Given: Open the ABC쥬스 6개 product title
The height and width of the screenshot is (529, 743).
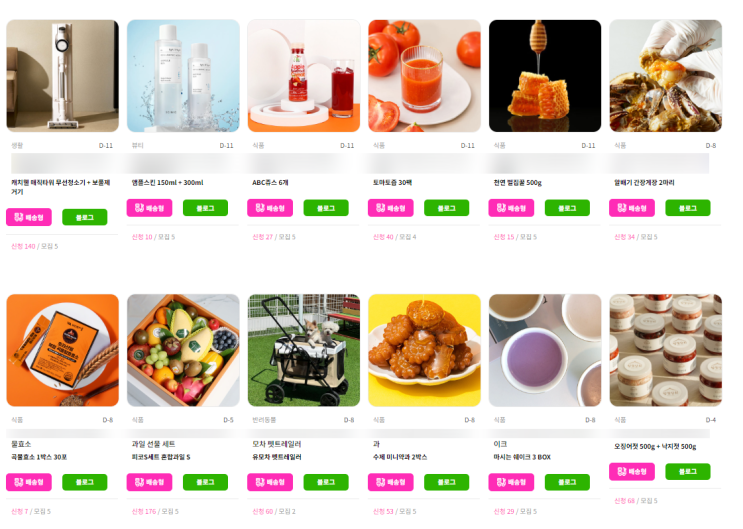Looking at the screenshot, I should (270, 182).
